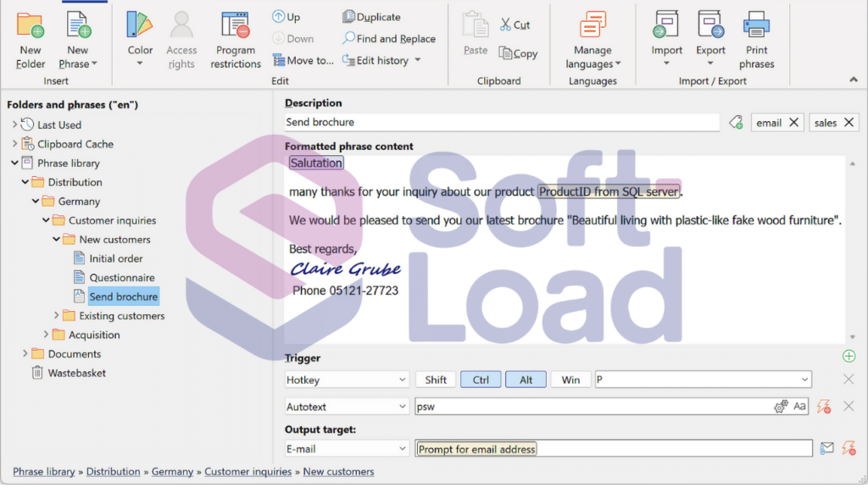The height and width of the screenshot is (488, 868).
Task: Open the E-mail output target dropdown
Action: click(x=347, y=449)
